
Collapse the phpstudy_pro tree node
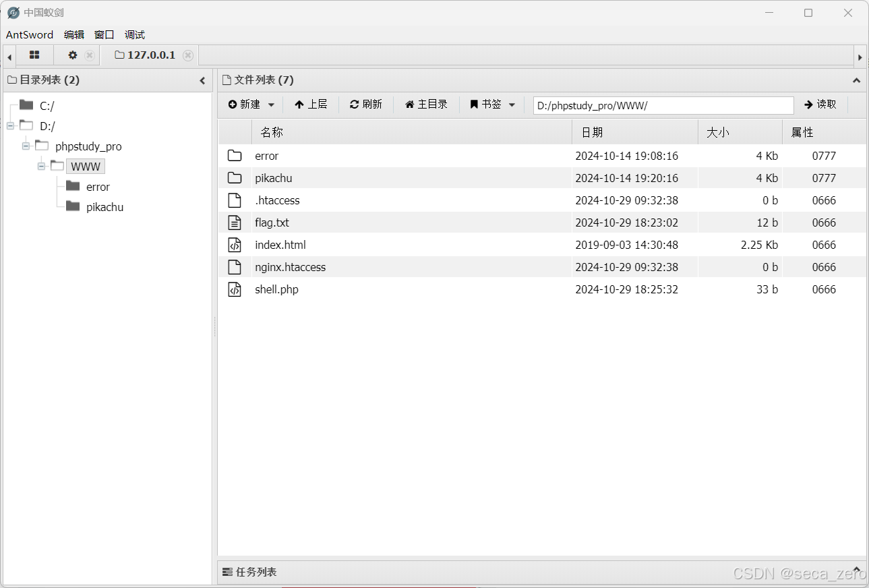click(26, 146)
